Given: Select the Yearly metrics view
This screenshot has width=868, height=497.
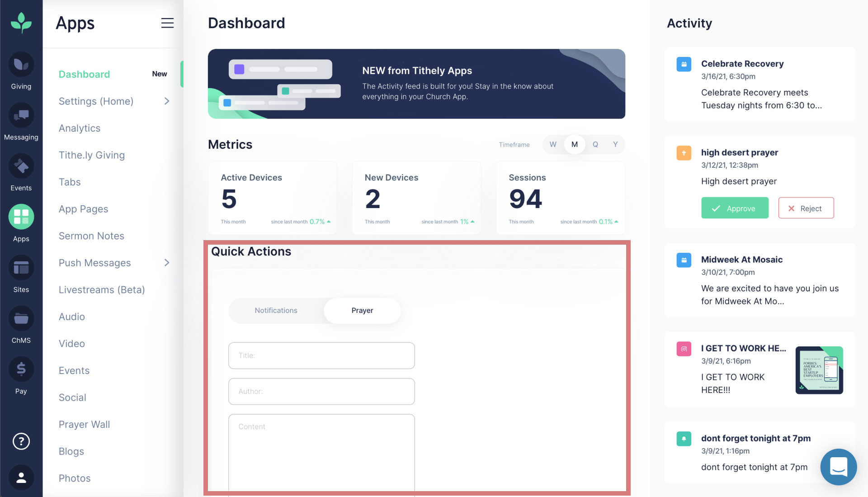Looking at the screenshot, I should click(615, 144).
